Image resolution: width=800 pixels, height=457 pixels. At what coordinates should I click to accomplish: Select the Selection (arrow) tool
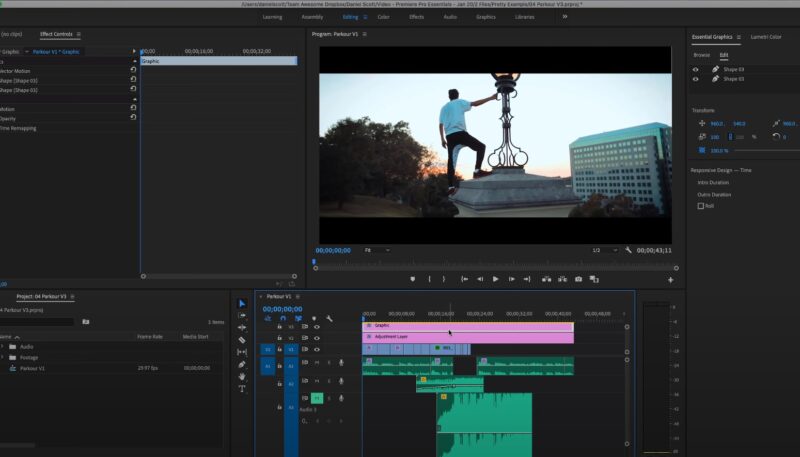242,303
